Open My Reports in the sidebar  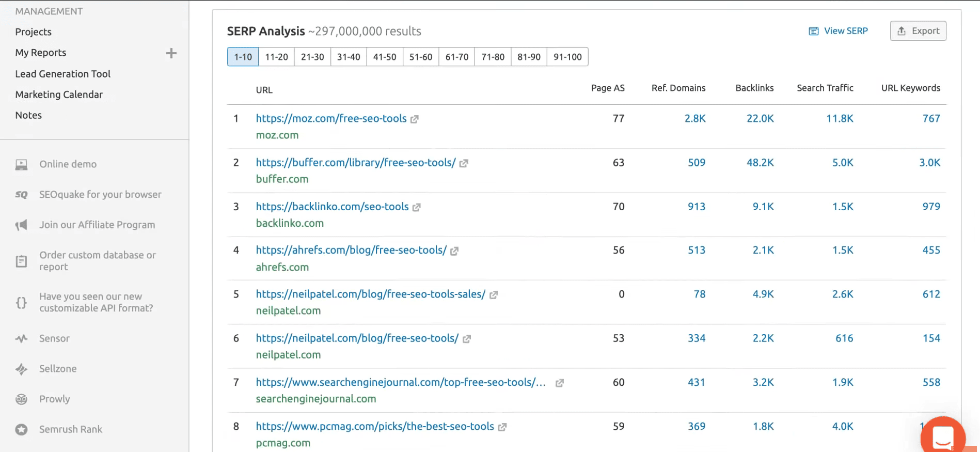41,53
